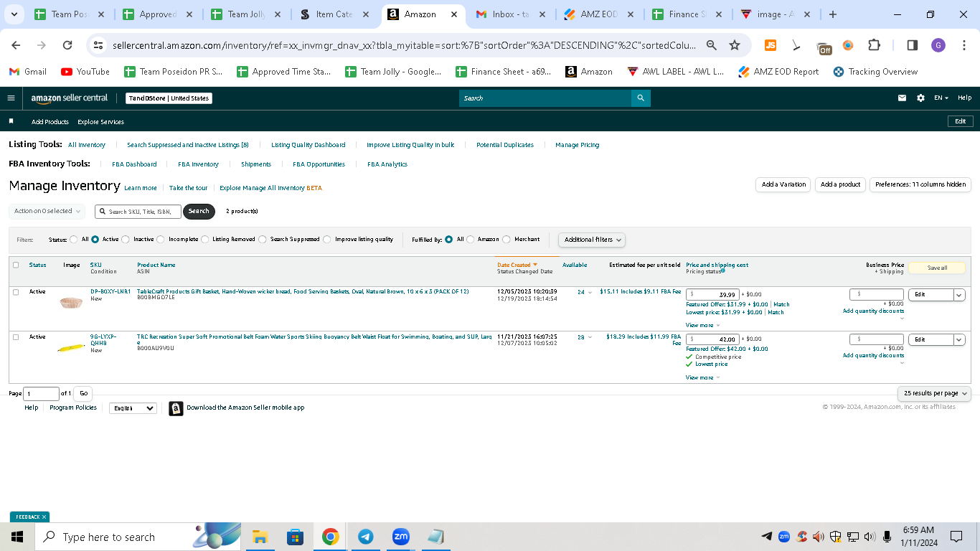The width and height of the screenshot is (980, 551).
Task: Open the Edit dropdown arrow for TRC belt
Action: (959, 339)
